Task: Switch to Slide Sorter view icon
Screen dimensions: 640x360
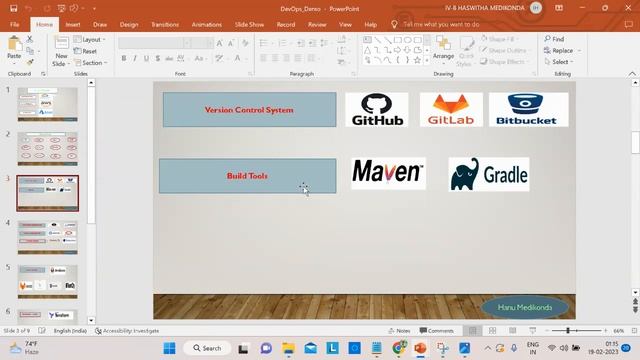Action: (492, 331)
